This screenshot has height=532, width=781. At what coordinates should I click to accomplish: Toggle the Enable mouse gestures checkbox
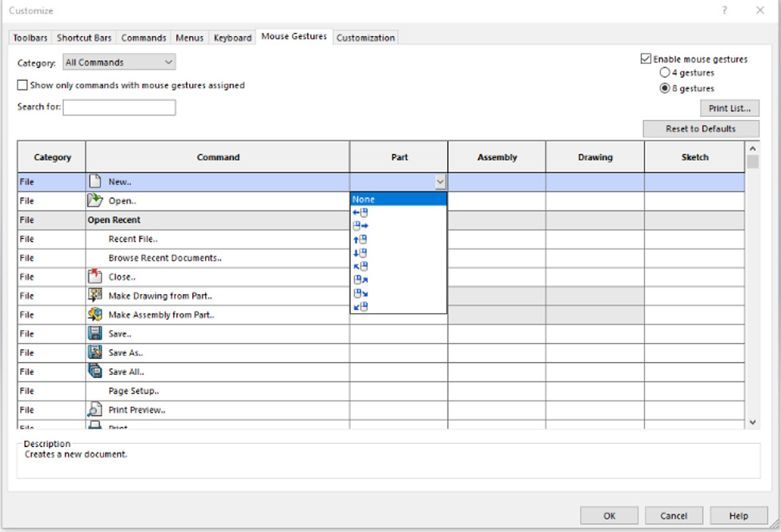click(x=646, y=58)
